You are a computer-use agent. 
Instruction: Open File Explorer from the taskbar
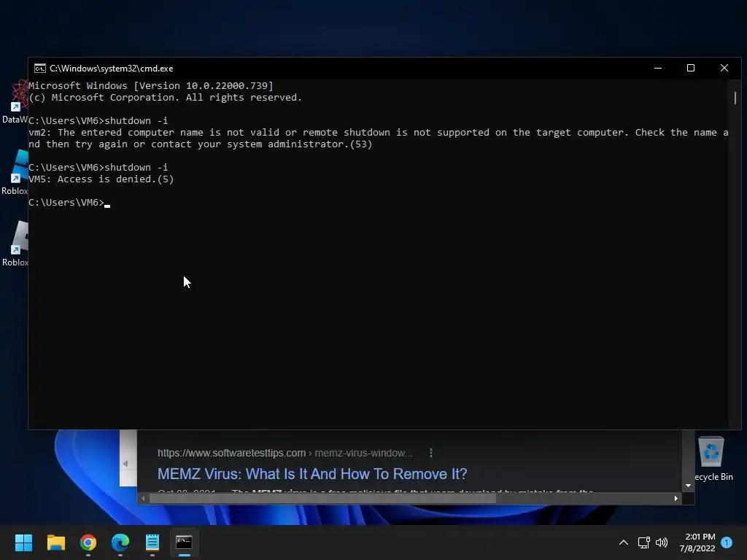click(55, 542)
